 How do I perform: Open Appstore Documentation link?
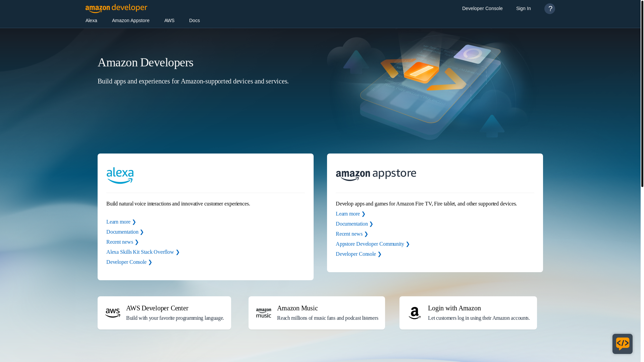point(355,224)
